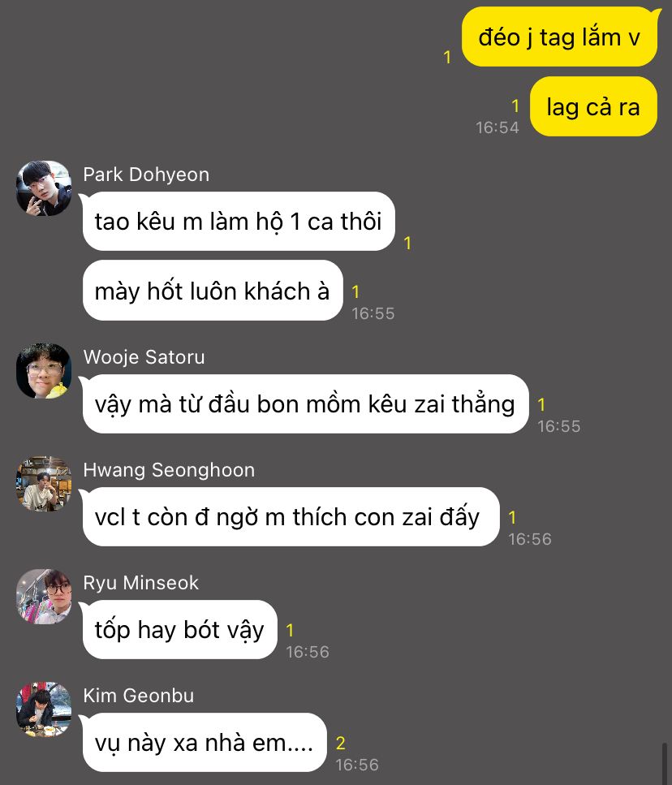Tap message "vụ này xa nhà em...."
This screenshot has width=672, height=785.
tap(205, 743)
